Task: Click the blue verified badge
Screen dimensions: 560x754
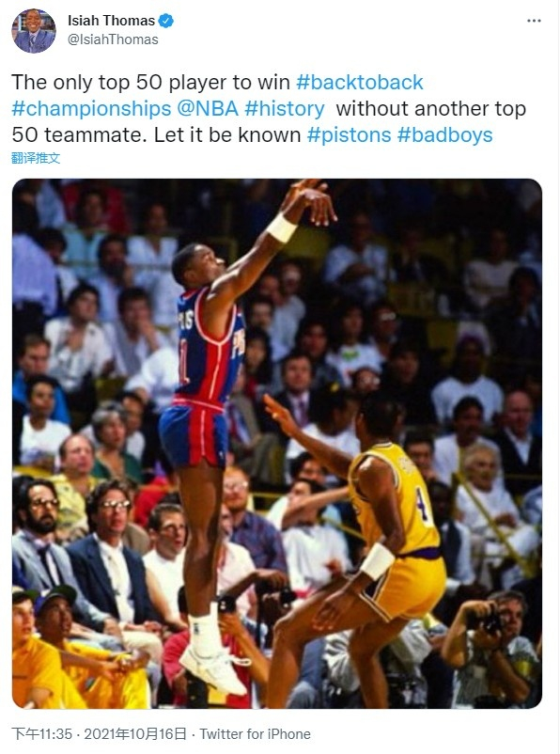Action: pyautogui.click(x=165, y=21)
